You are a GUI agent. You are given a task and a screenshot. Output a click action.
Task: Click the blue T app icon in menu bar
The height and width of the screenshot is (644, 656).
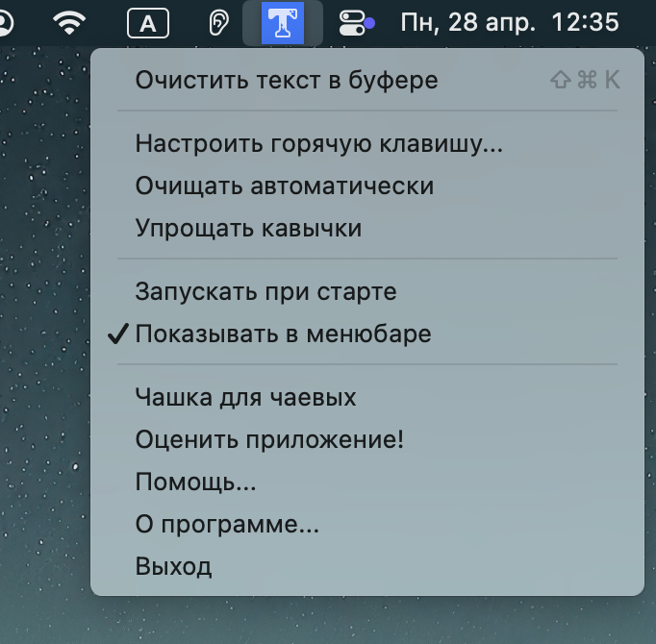click(x=283, y=22)
